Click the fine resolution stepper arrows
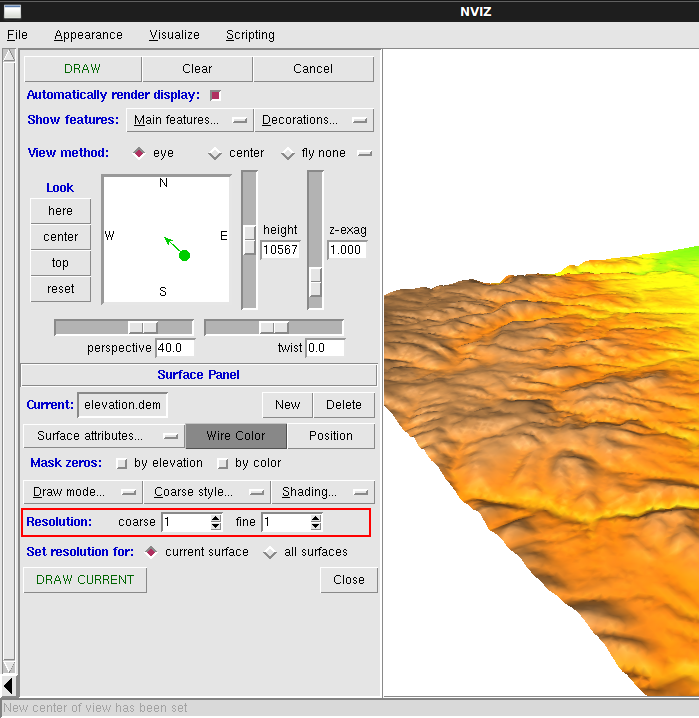699x718 pixels. click(315, 522)
